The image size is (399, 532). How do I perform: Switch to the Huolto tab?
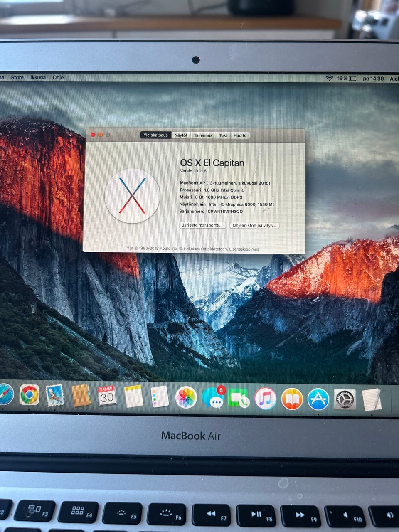click(240, 135)
